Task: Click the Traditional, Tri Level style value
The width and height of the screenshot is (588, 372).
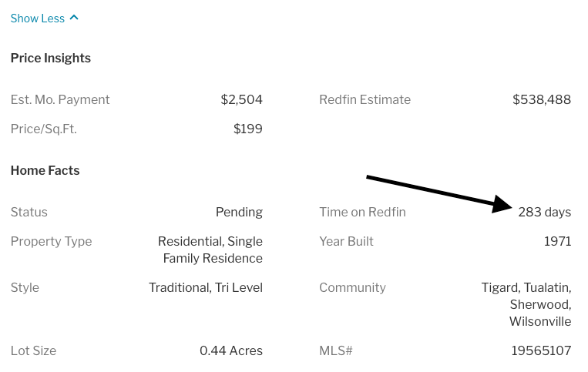Action: click(206, 288)
